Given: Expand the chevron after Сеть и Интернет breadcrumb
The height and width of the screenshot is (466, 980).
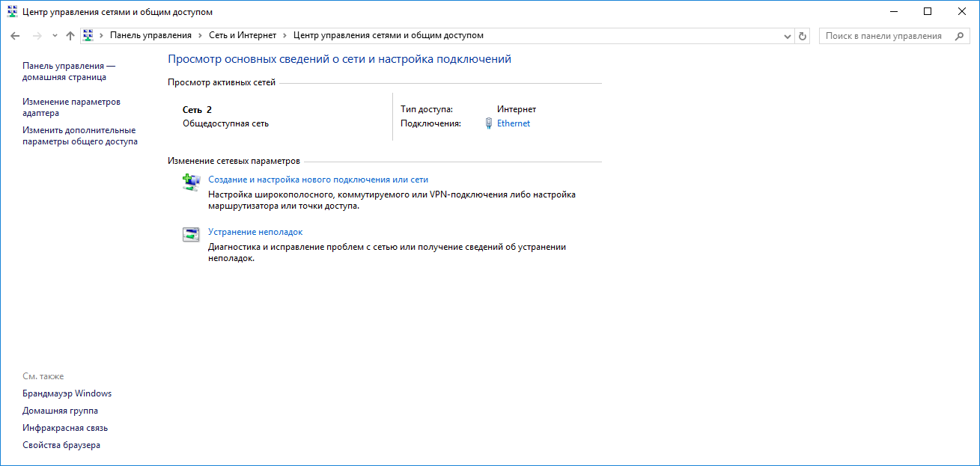Looking at the screenshot, I should 284,35.
